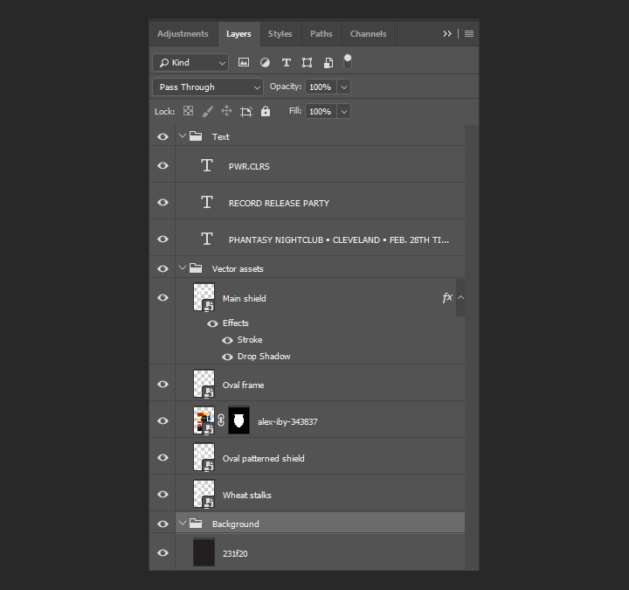Click lock image pixels brush icon
The width and height of the screenshot is (629, 590).
208,111
